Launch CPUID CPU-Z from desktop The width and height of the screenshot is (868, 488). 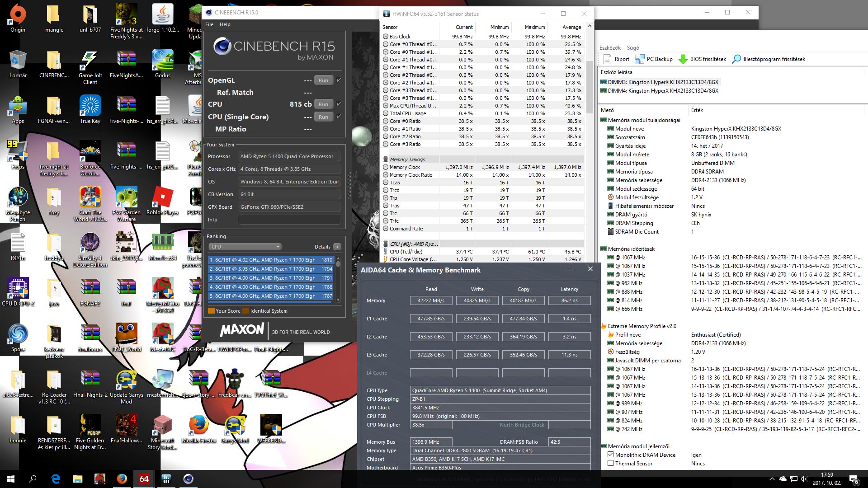coord(18,292)
